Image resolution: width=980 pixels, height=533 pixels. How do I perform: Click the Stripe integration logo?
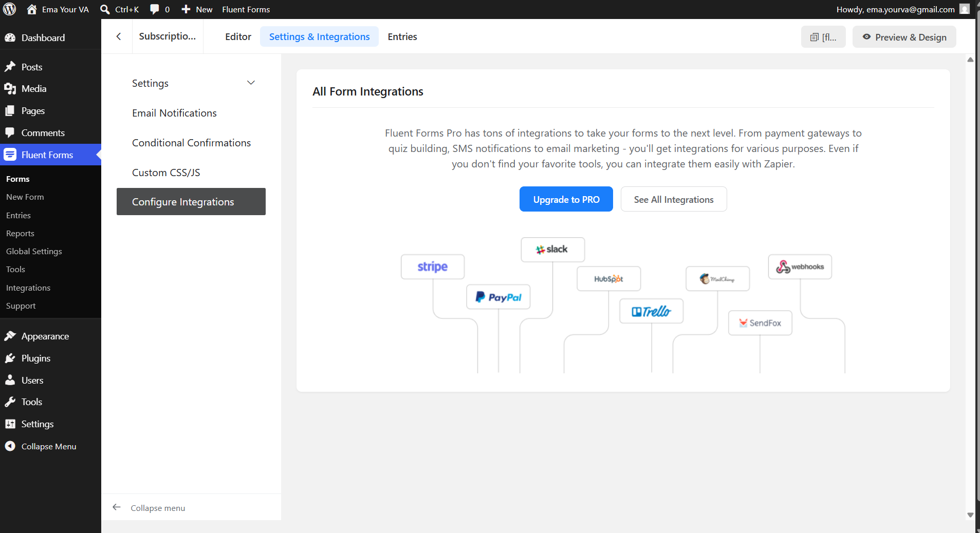[x=433, y=267]
